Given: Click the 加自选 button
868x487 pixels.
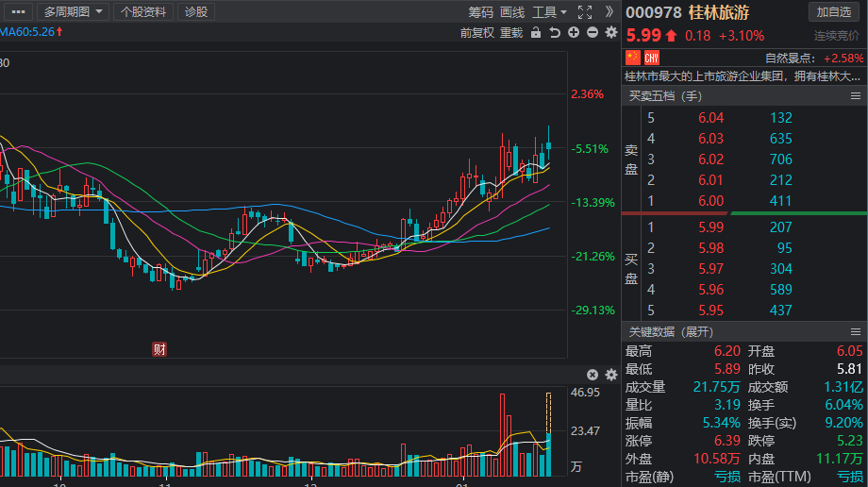Looking at the screenshot, I should pos(834,12).
